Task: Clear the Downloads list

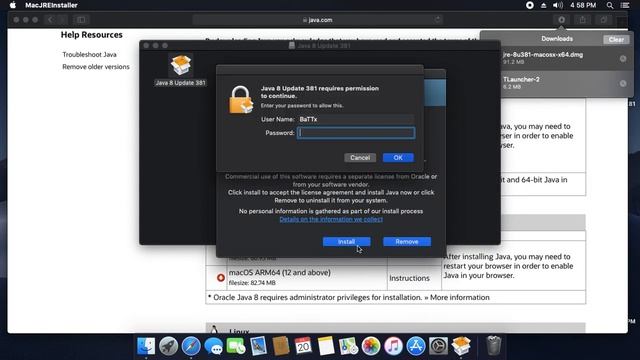Action: pos(616,40)
